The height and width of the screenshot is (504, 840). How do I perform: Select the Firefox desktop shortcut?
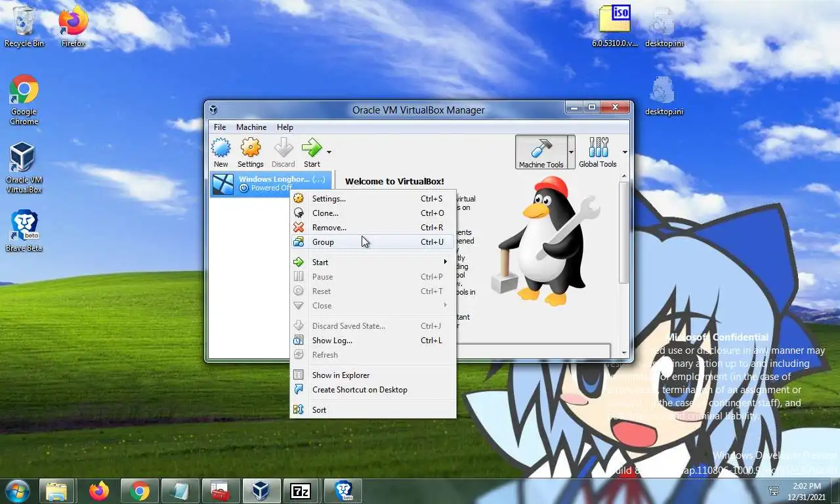pos(73,27)
